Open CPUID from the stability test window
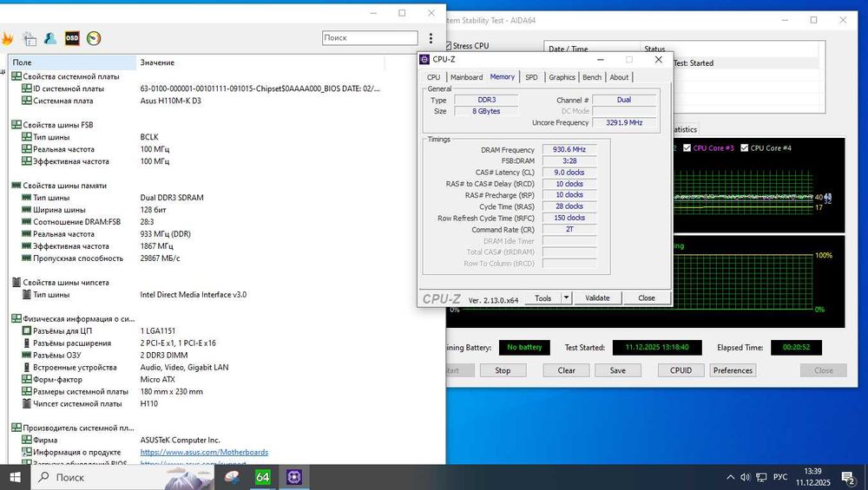 [681, 370]
